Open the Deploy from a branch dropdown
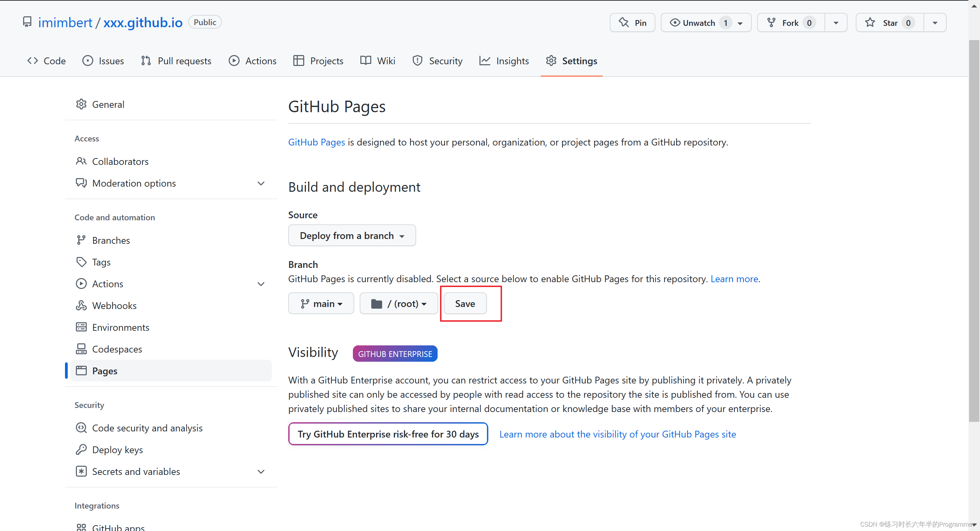980x531 pixels. tap(352, 235)
